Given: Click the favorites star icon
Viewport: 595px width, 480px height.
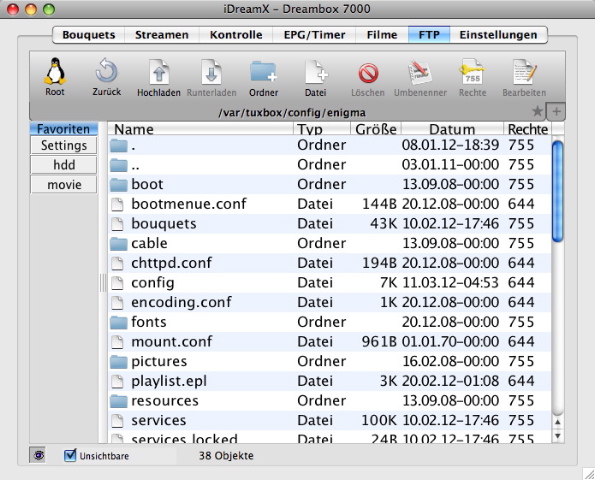Looking at the screenshot, I should (537, 111).
